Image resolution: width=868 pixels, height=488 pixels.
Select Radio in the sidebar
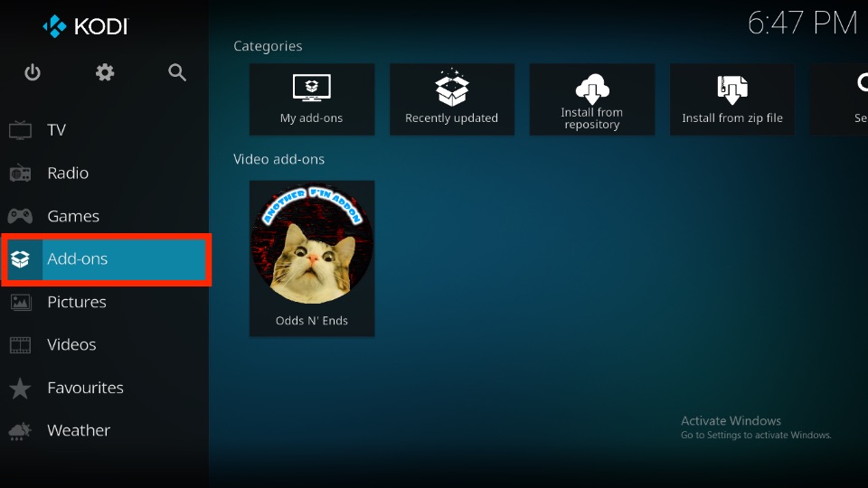point(105,174)
